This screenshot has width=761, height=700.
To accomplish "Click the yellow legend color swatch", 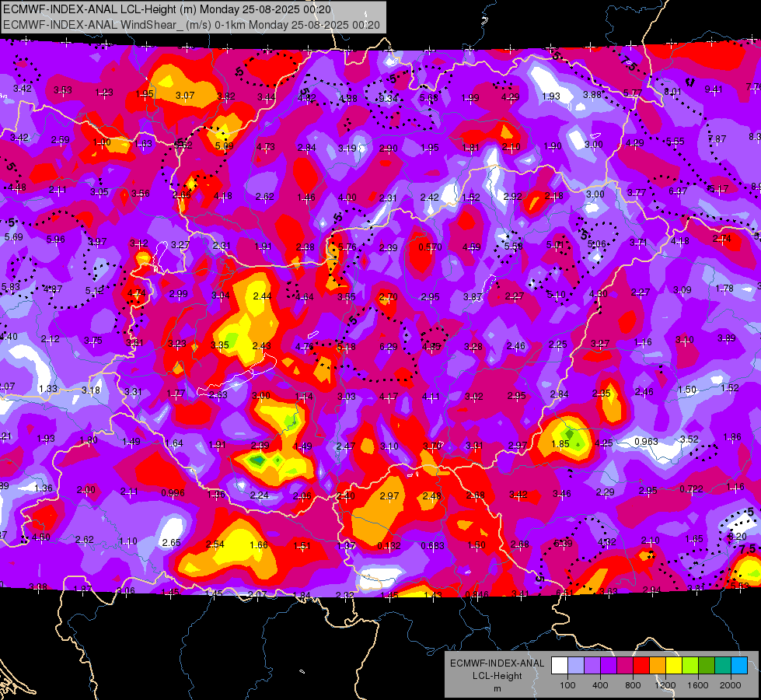I will (x=674, y=666).
